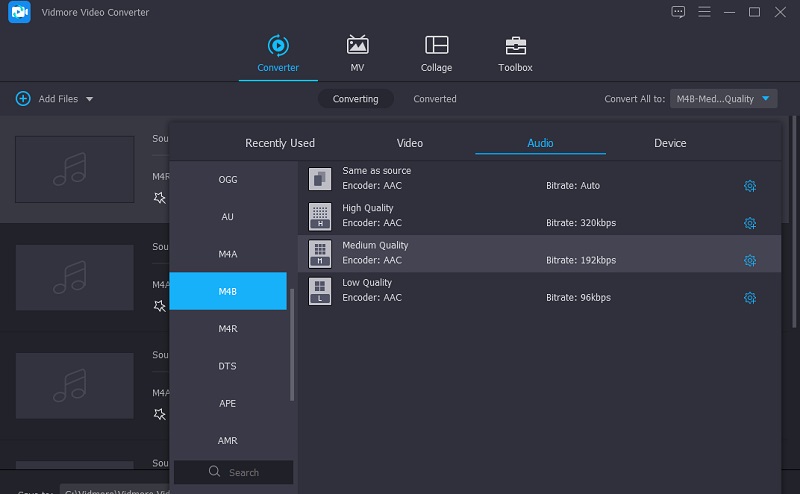Open the hamburger menu in title bar
Screen dimensions: 800x494
(704, 12)
